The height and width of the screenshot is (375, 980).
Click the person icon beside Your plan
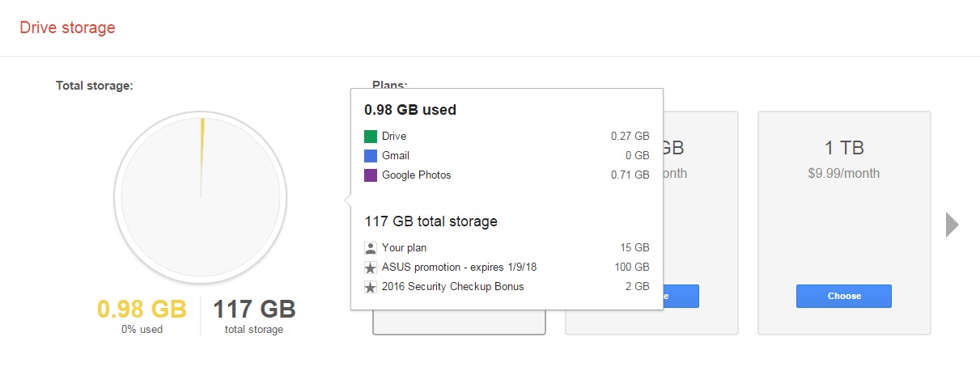(x=371, y=248)
